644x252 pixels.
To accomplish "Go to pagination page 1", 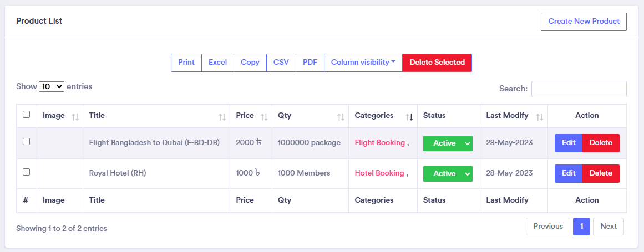I will (x=581, y=227).
